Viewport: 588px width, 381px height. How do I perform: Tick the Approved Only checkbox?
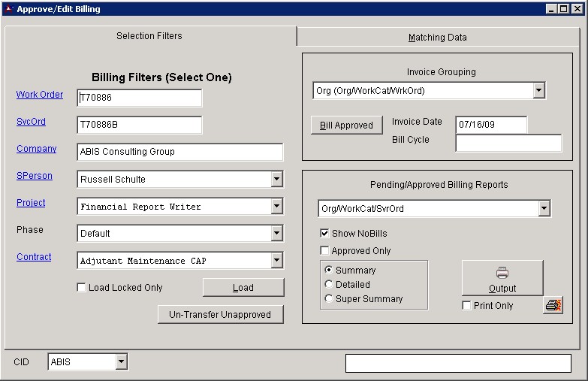[x=324, y=251]
